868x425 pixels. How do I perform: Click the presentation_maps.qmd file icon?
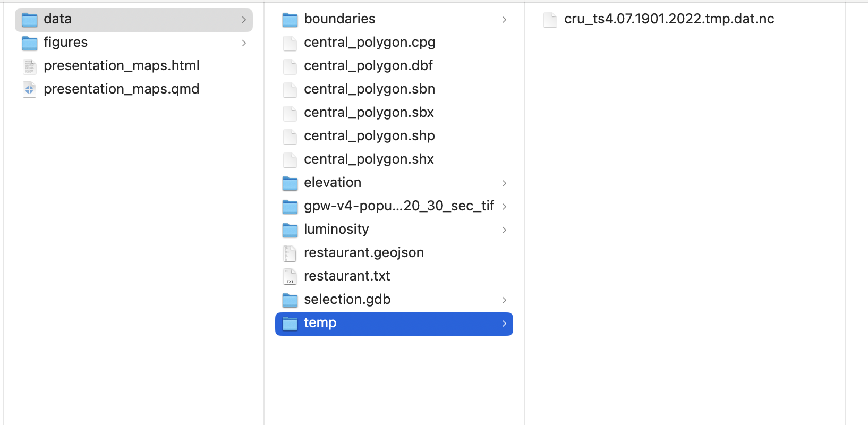pos(30,89)
